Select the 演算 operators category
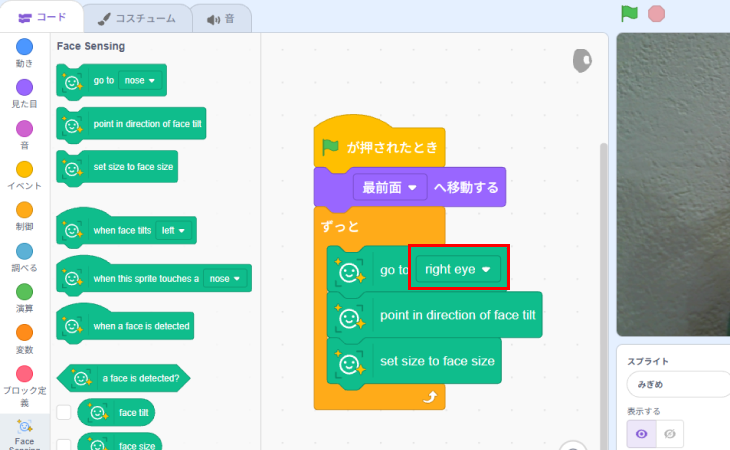Image resolution: width=730 pixels, height=450 pixels. click(x=24, y=291)
